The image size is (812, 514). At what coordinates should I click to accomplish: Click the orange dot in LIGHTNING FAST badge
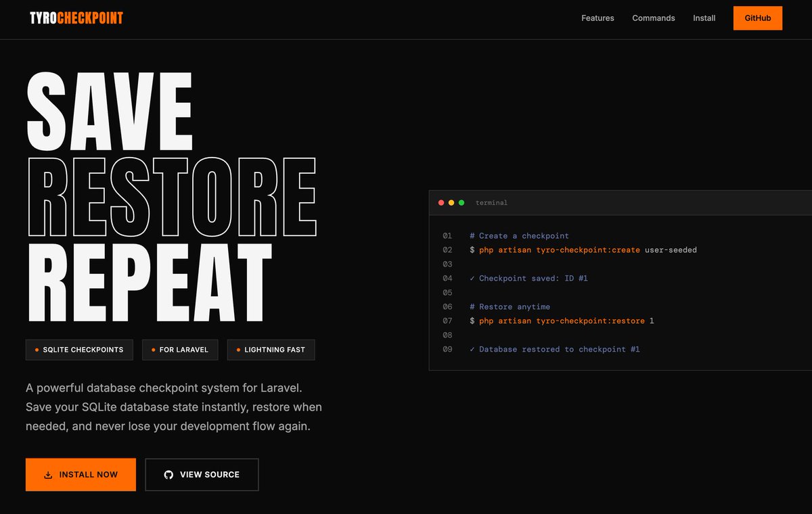[x=238, y=350]
